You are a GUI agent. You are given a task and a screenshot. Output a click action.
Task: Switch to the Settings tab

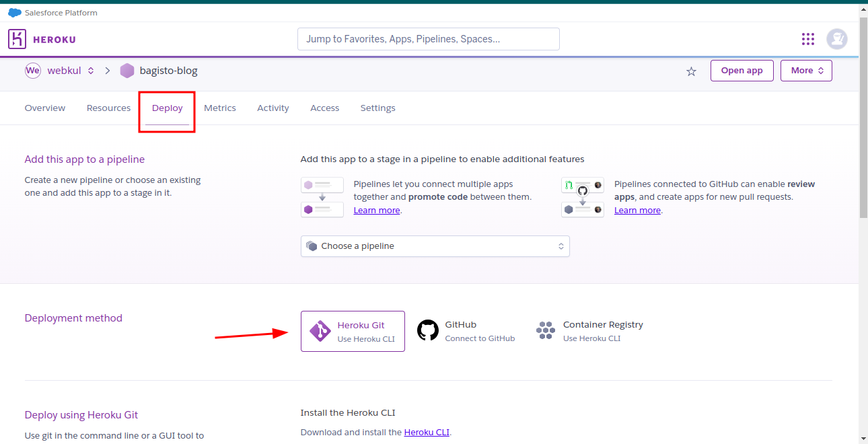(x=377, y=108)
